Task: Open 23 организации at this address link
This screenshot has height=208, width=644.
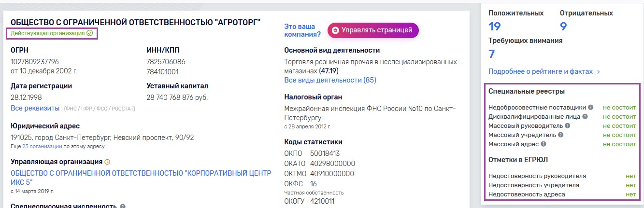Action: (42, 146)
